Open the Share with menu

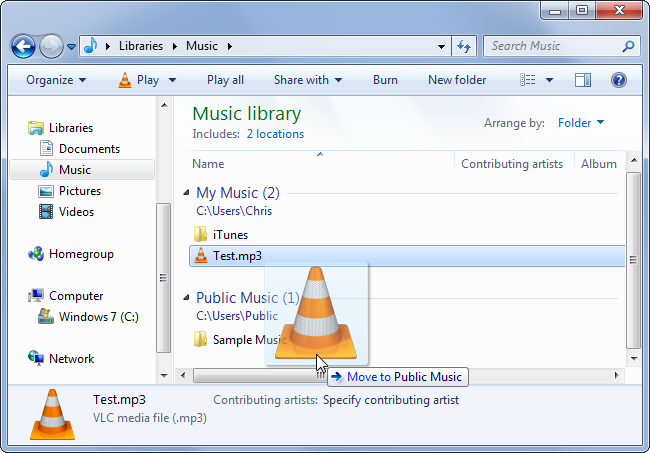308,80
